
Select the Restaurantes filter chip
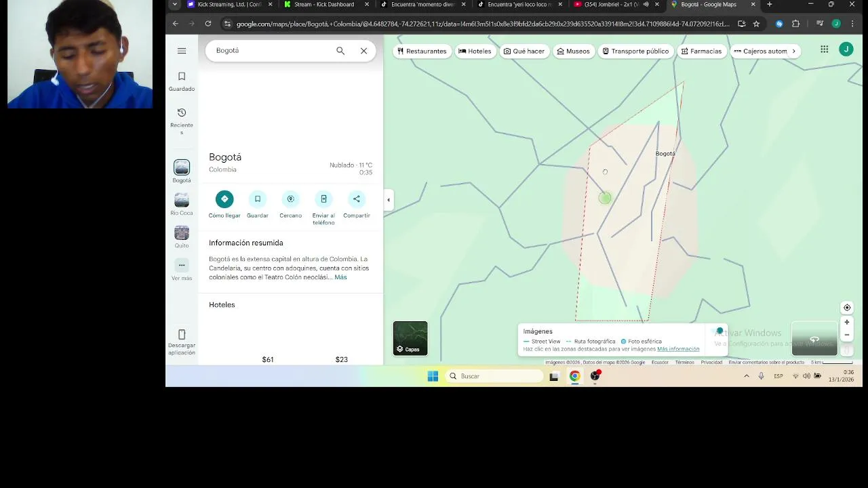422,51
